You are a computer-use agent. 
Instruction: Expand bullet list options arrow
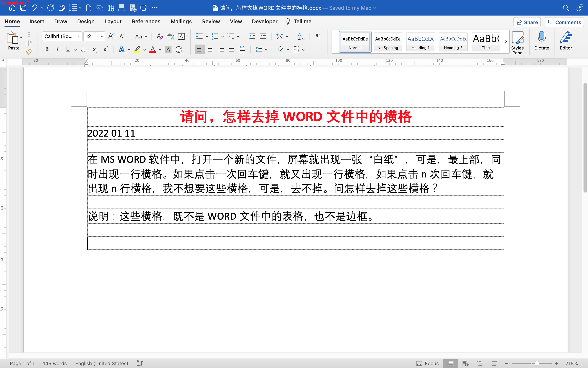click(x=207, y=37)
